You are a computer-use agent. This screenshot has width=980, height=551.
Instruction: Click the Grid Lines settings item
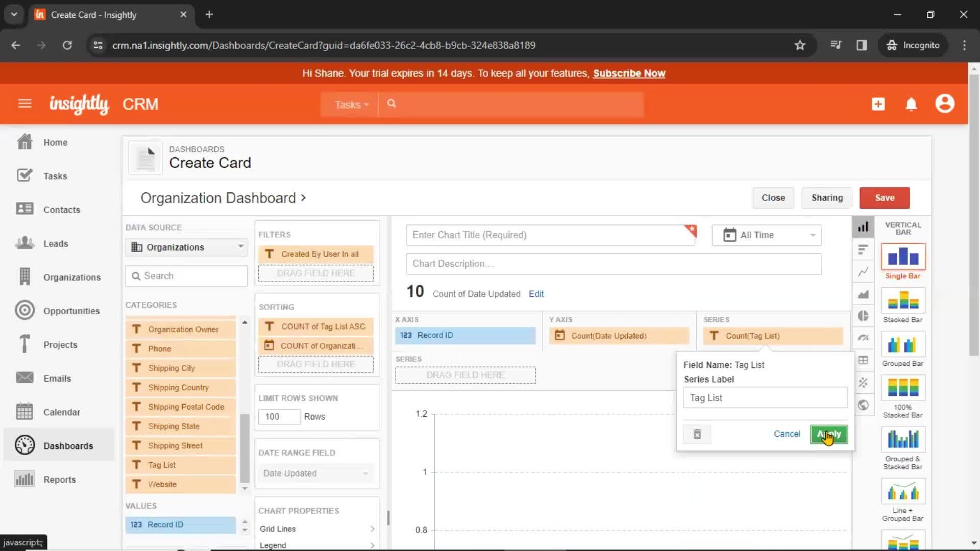[x=315, y=529]
